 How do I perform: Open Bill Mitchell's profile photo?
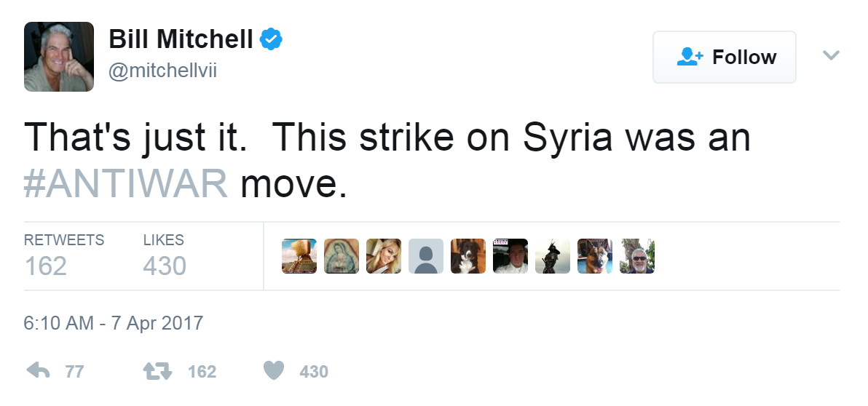pos(59,57)
